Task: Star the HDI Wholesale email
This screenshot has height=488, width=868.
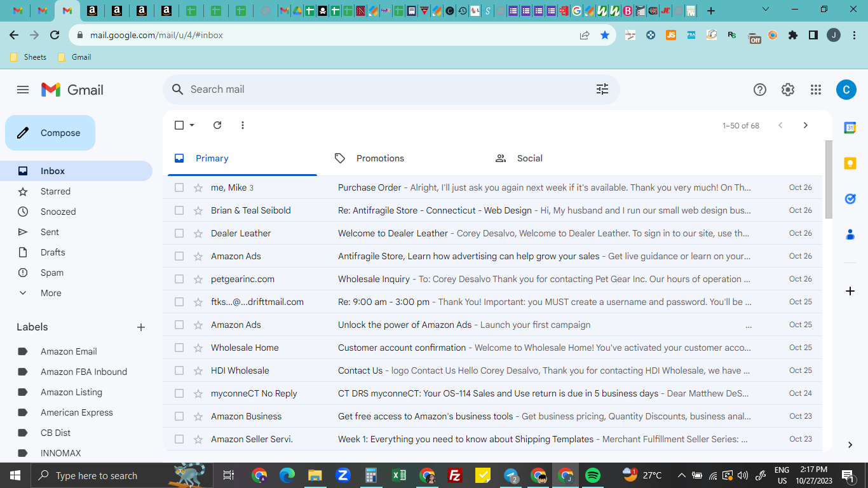Action: 198,370
